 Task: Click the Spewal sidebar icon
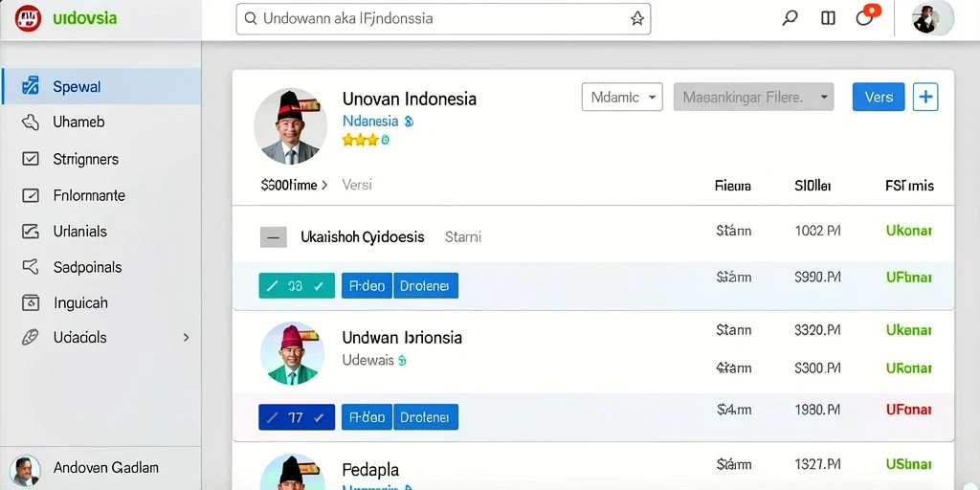pyautogui.click(x=30, y=86)
